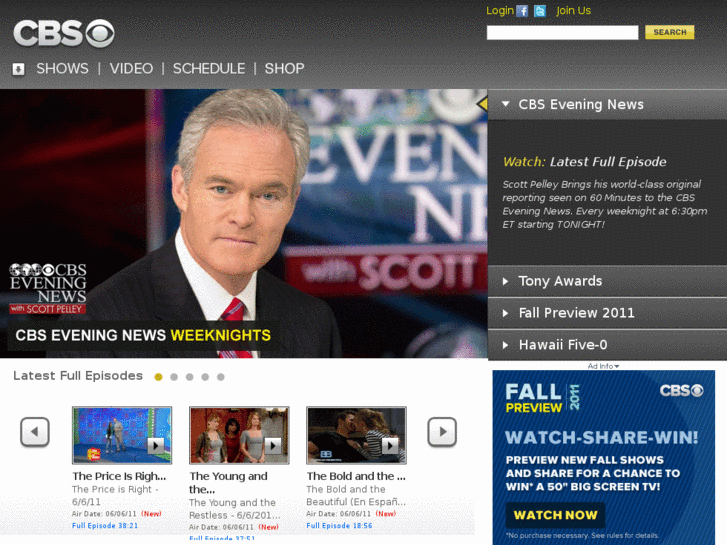The image size is (727, 545).
Task: Collapse the CBS Evening News panel
Action: click(607, 104)
